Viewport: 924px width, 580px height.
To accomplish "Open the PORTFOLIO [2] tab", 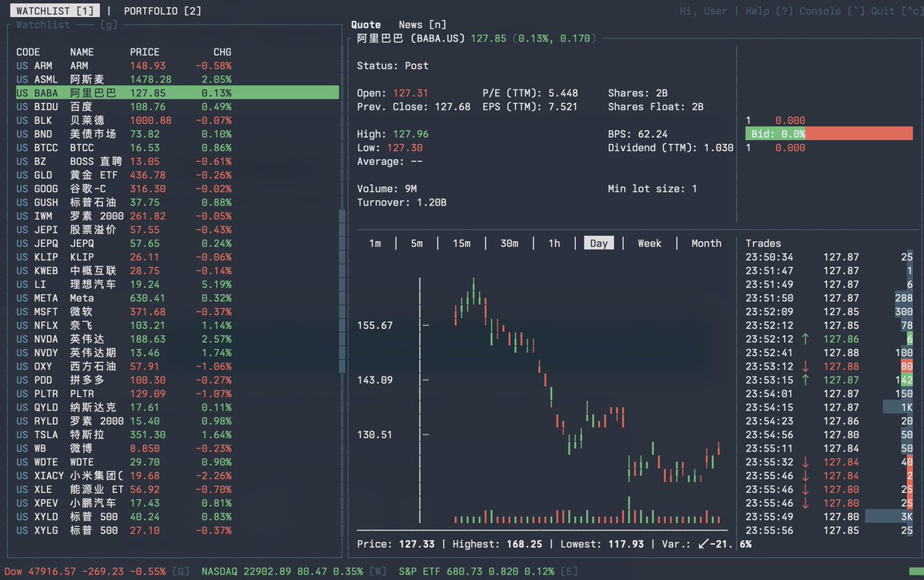I will click(x=162, y=11).
